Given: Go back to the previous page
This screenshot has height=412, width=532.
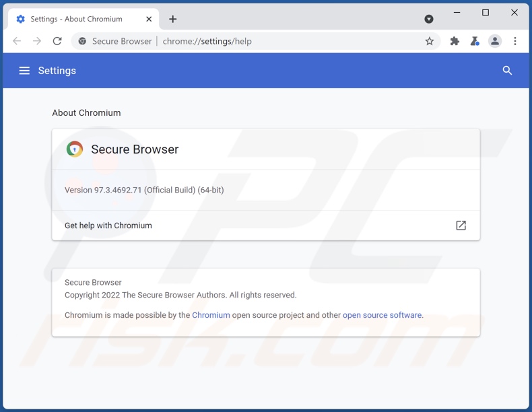Looking at the screenshot, I should point(17,41).
